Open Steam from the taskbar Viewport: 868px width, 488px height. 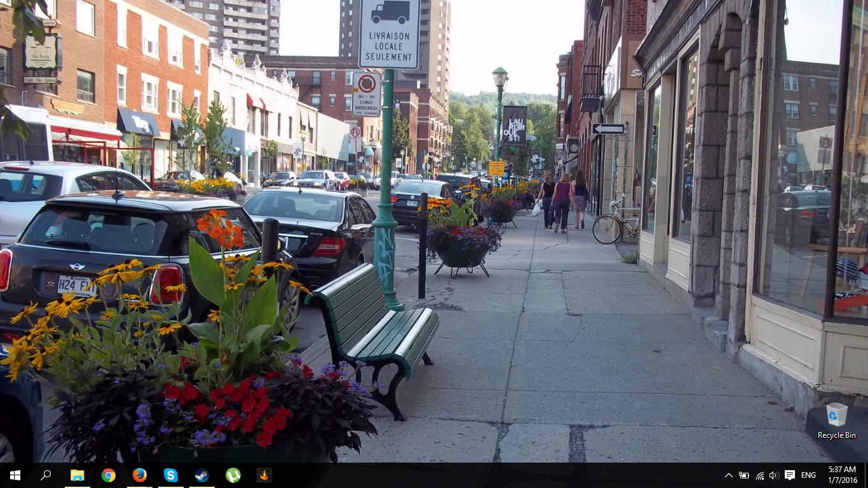[201, 475]
